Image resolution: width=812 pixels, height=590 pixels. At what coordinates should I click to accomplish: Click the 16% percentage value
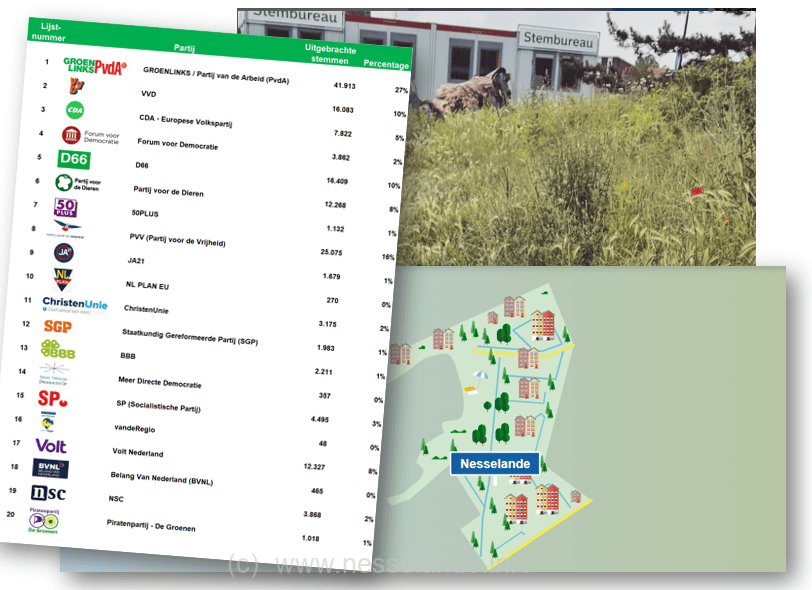(x=388, y=257)
